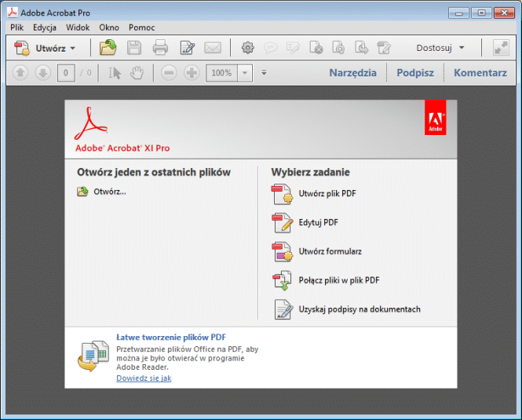Toggle full screen read mode icon
The height and width of the screenshot is (420, 522).
pos(501,48)
